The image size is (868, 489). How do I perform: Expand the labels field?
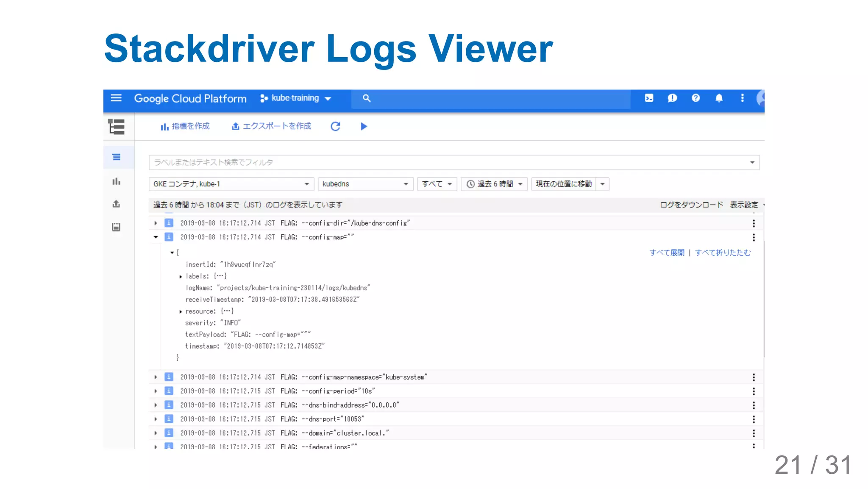click(x=181, y=276)
